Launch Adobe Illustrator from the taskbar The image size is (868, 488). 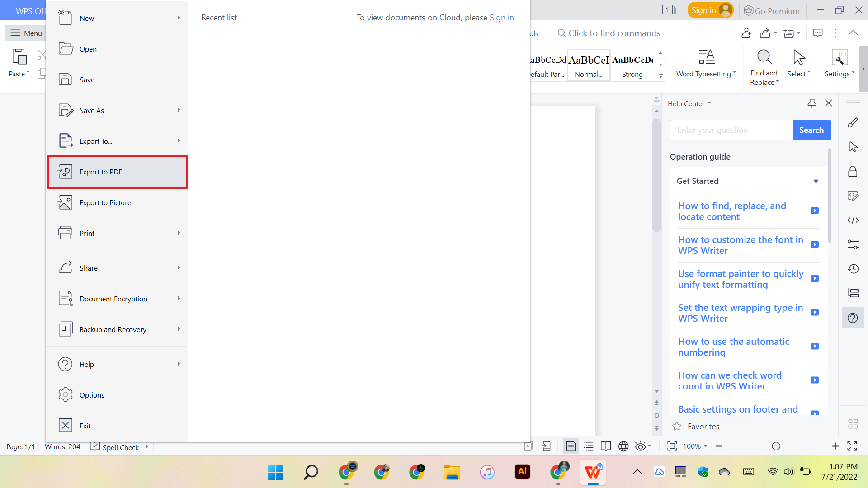point(522,472)
